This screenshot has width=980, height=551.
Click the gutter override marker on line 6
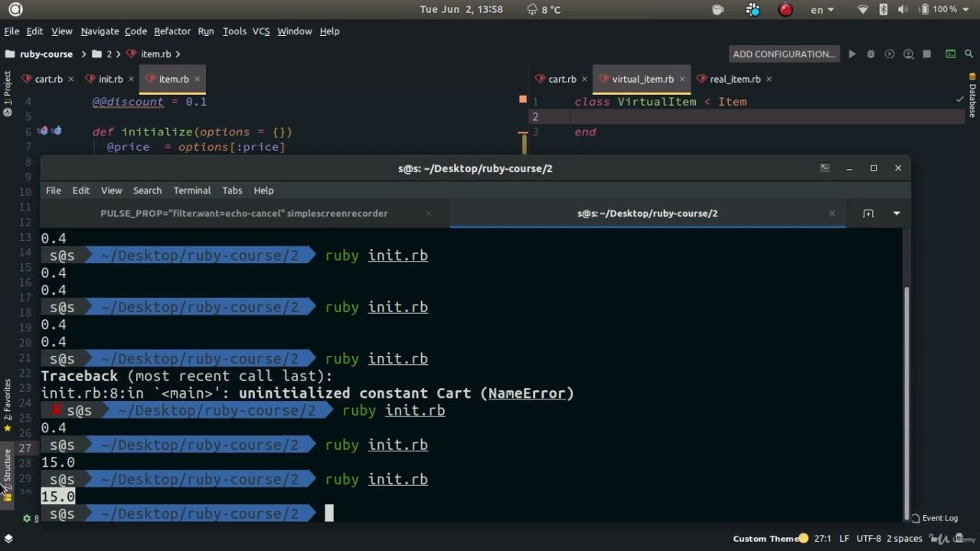click(43, 131)
